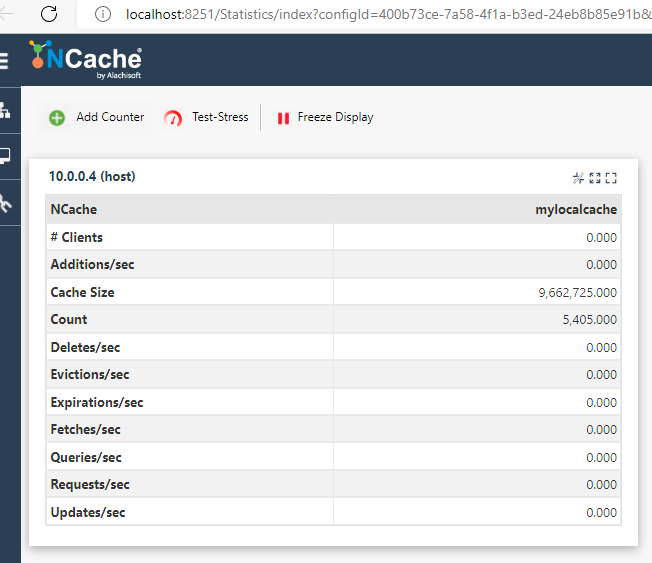
Task: Click the red Test-Stress gauge icon
Action: [174, 118]
